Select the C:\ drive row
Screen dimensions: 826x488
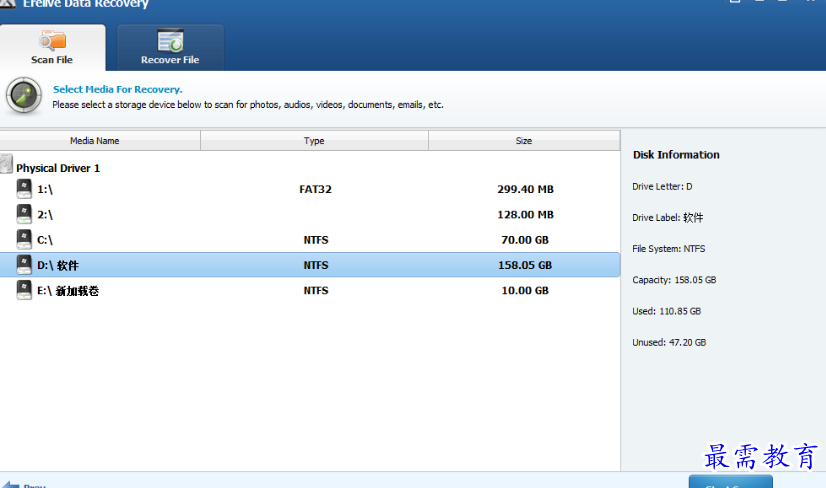(310, 240)
